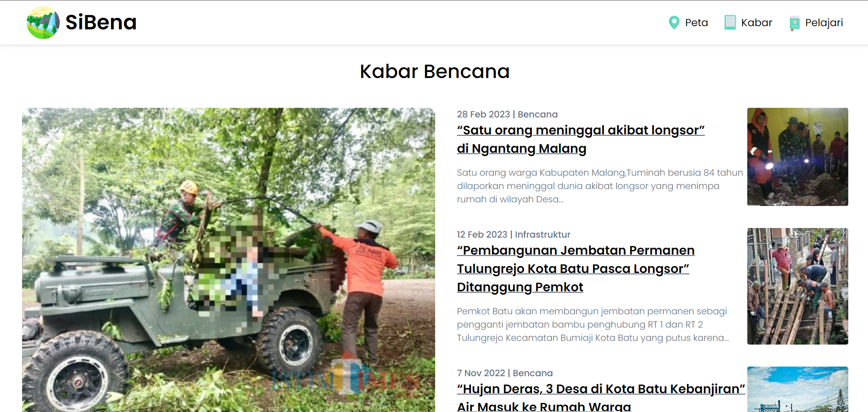Click the large jeep featured news image

tap(229, 260)
